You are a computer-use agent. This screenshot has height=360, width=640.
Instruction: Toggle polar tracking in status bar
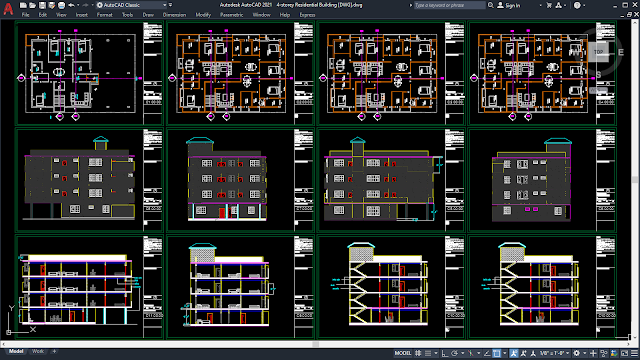[455, 353]
